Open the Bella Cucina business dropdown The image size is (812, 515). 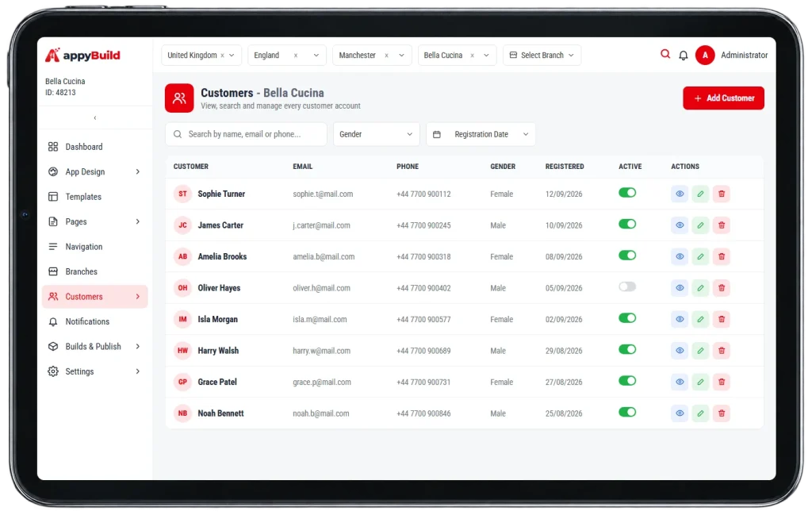point(457,55)
